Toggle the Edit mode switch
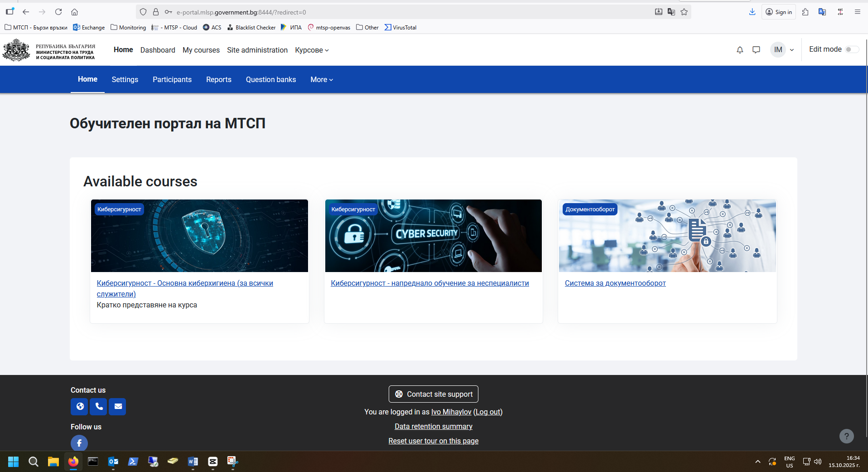This screenshot has width=868, height=472. pyautogui.click(x=851, y=49)
